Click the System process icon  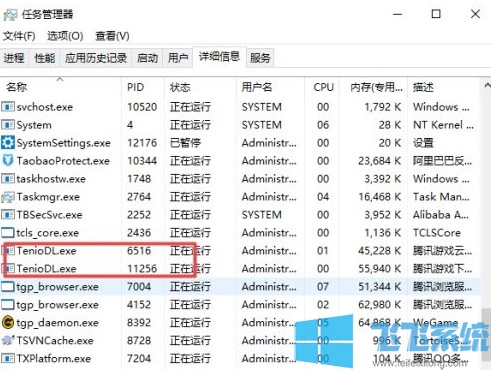8,125
